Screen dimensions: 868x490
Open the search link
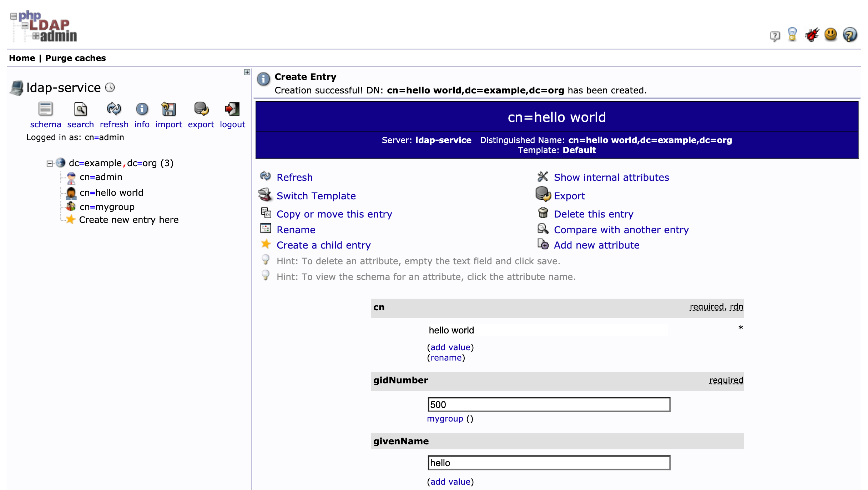pyautogui.click(x=80, y=124)
